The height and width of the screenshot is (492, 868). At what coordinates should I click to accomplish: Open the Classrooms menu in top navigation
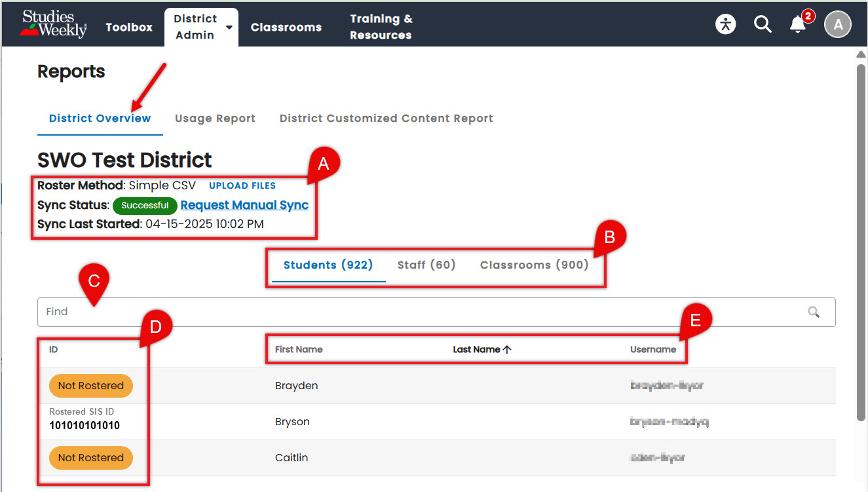point(286,27)
